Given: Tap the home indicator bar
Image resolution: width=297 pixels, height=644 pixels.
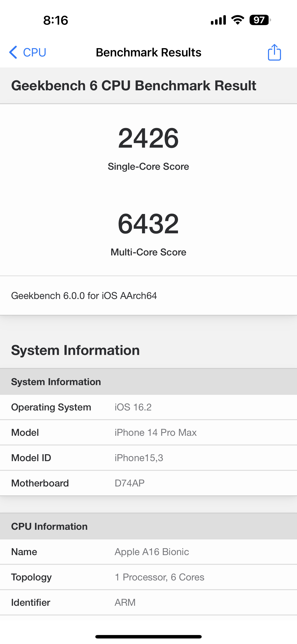Looking at the screenshot, I should tap(148, 636).
